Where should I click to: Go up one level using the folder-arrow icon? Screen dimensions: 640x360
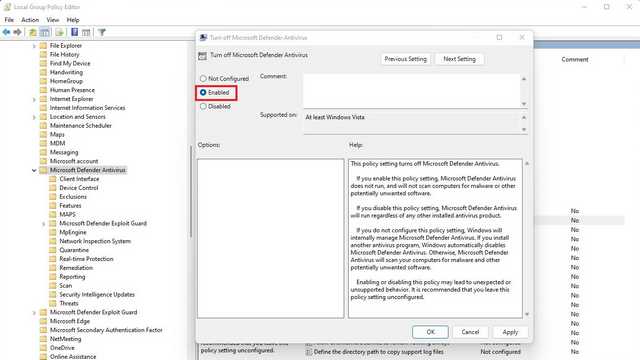coord(33,32)
